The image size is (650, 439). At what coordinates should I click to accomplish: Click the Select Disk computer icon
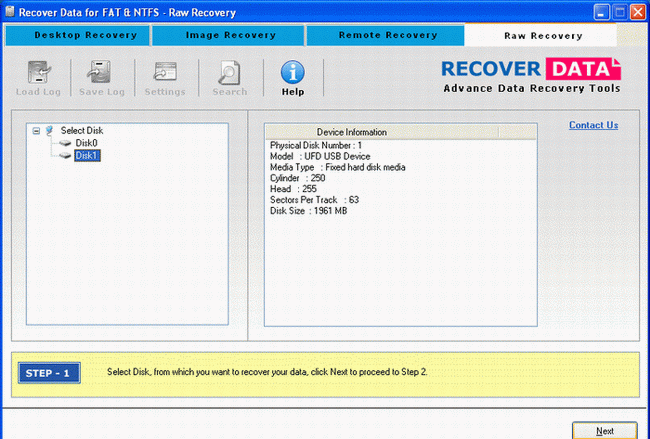pos(50,131)
